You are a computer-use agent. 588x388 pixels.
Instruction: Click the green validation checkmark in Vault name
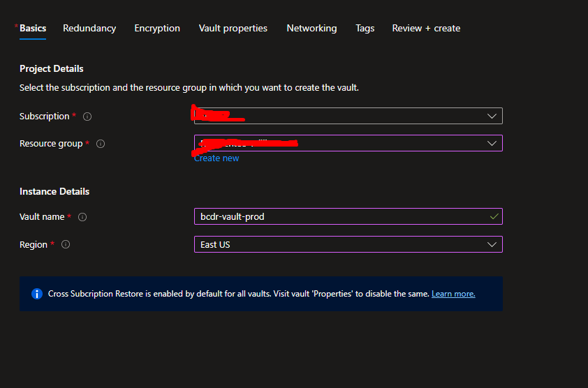494,217
